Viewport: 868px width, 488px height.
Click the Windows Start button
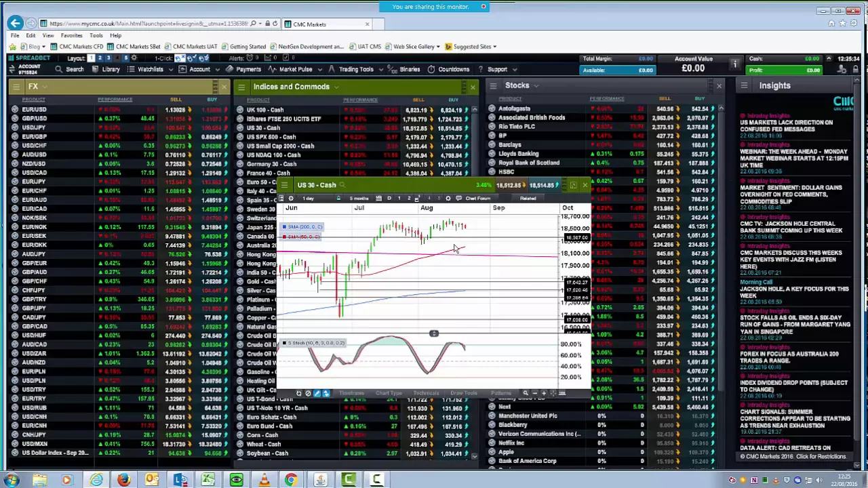(x=11, y=481)
